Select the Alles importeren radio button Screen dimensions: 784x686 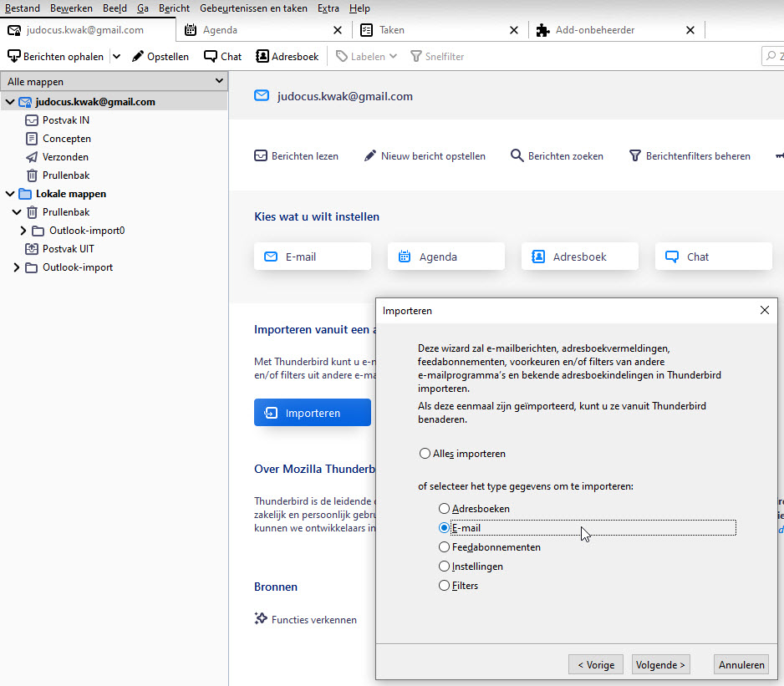pos(425,454)
